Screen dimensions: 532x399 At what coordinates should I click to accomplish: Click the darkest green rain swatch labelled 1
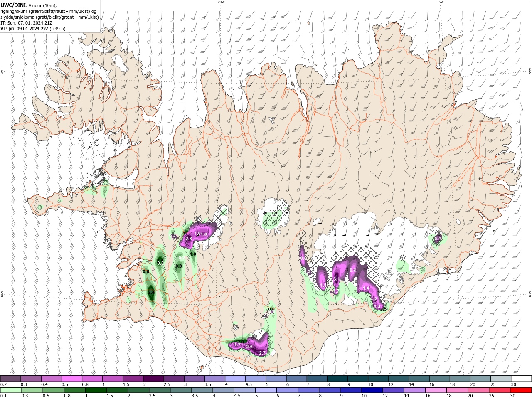tap(95, 390)
